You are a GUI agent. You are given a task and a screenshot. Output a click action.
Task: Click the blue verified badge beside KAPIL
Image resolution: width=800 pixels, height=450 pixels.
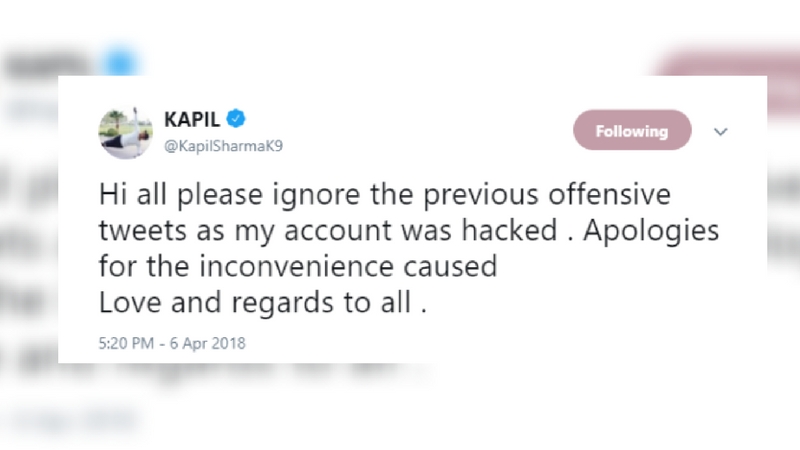[x=236, y=120]
